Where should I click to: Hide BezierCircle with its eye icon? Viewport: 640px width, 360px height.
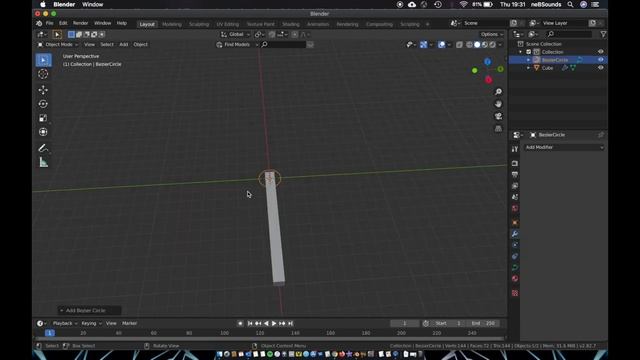[600, 60]
